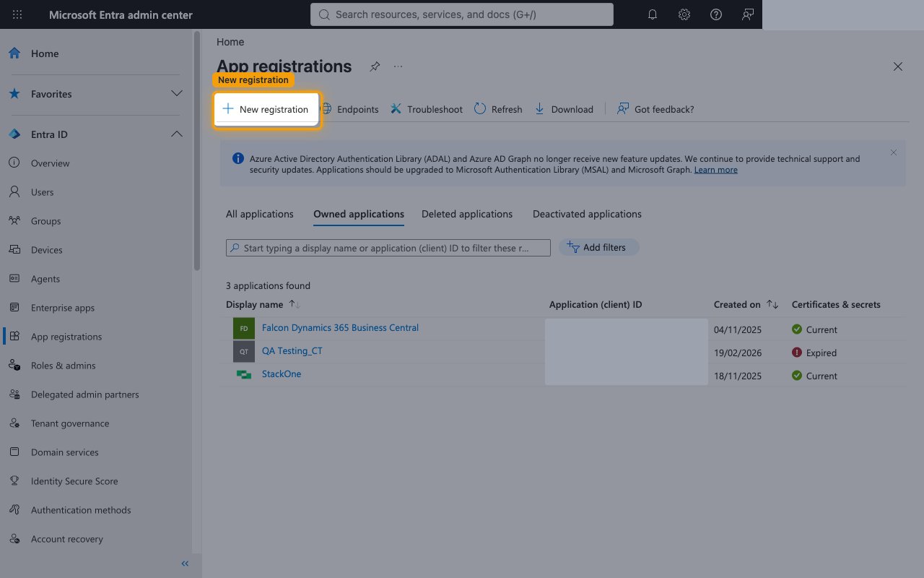Open the help question mark icon
Image resolution: width=924 pixels, height=578 pixels.
(x=716, y=14)
